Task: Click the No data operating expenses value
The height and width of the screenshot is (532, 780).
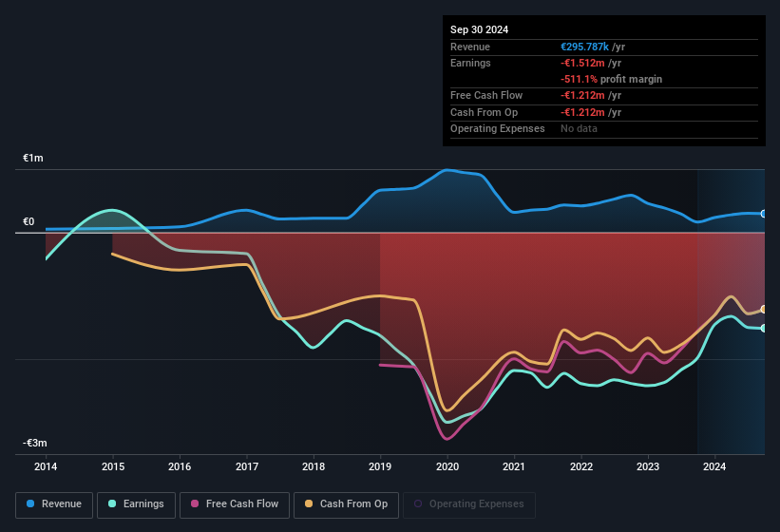Action: click(x=579, y=129)
